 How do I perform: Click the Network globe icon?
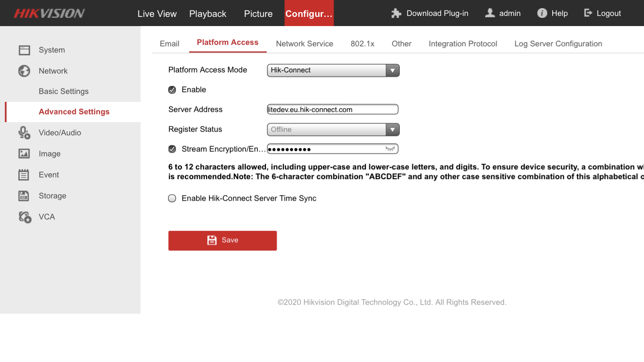pyautogui.click(x=24, y=71)
